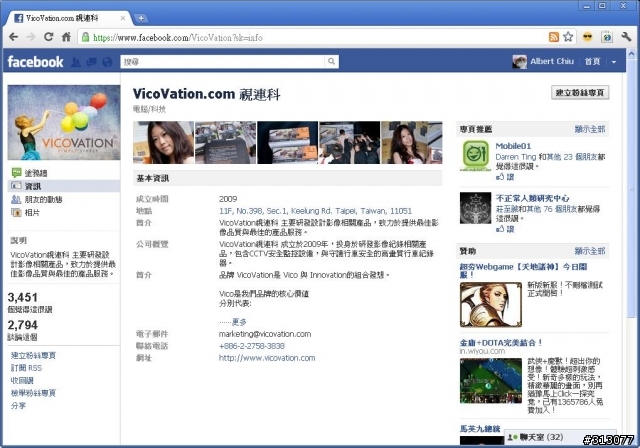Click 分享 share link
The image size is (640, 448).
18,406
